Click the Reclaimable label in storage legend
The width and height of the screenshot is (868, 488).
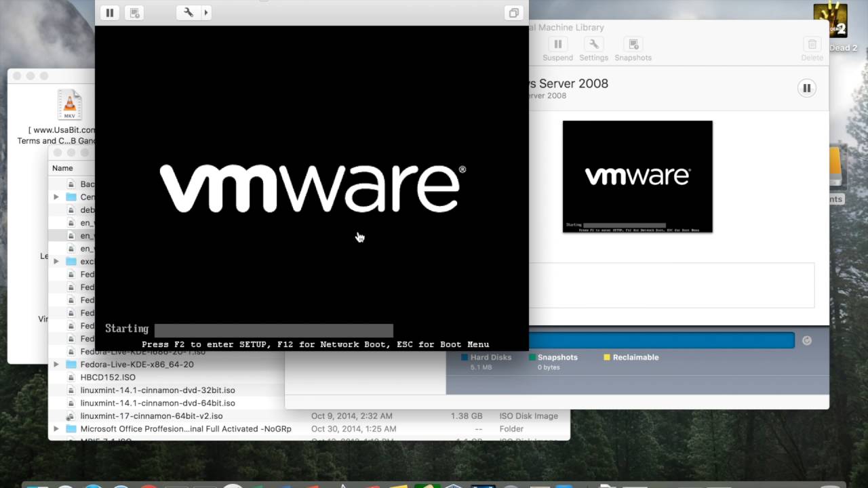(635, 357)
